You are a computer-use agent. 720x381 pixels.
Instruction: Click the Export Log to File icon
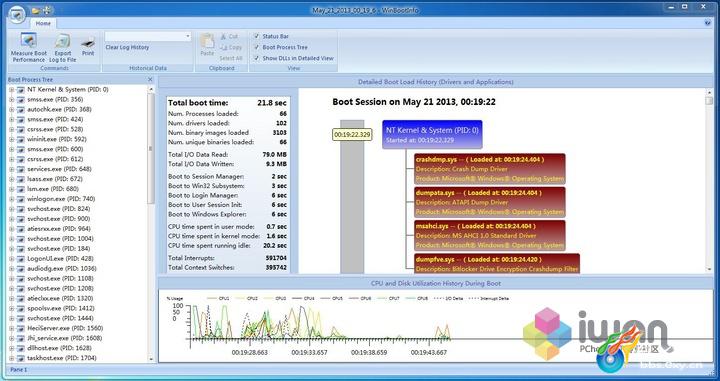click(62, 42)
